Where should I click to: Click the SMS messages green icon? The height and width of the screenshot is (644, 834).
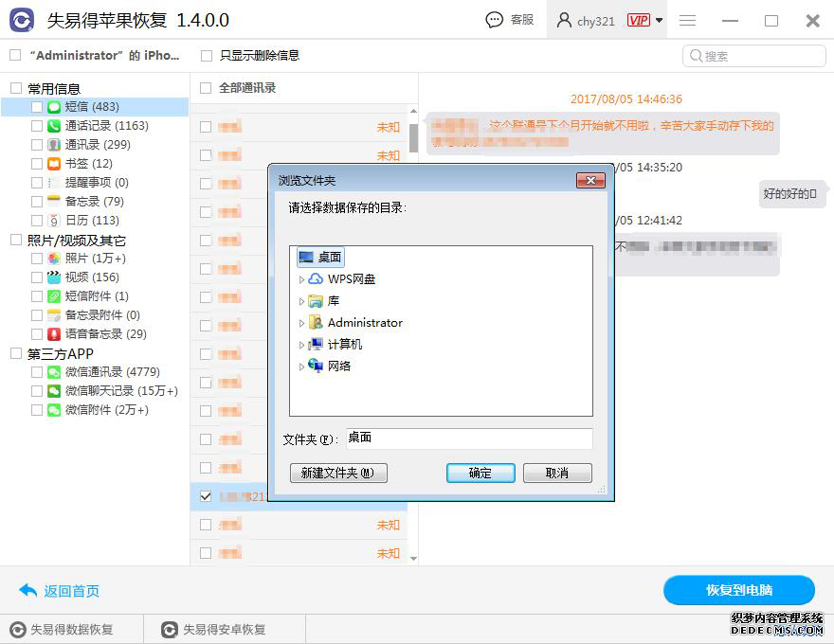(x=54, y=107)
